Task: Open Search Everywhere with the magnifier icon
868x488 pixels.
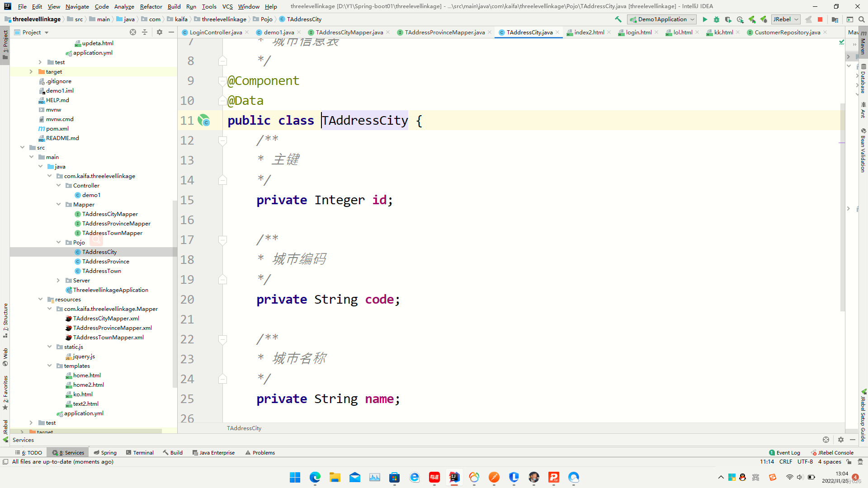Action: [x=862, y=19]
